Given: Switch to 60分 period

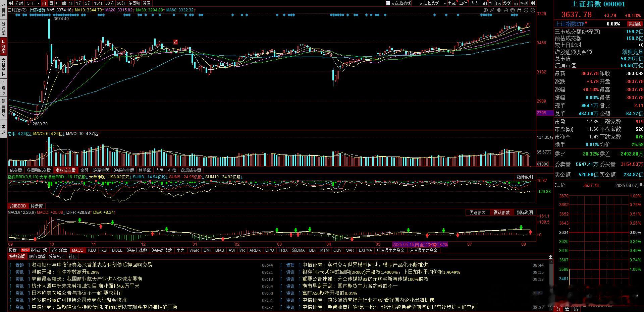Looking at the screenshot, I should (x=121, y=3).
